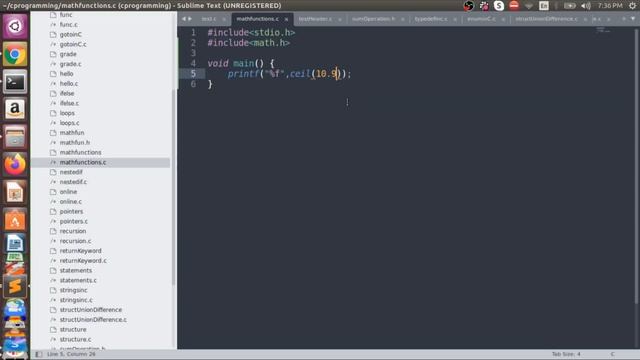This screenshot has width=640, height=360.
Task: Click the file icon beside mathfun
Action: 53,133
